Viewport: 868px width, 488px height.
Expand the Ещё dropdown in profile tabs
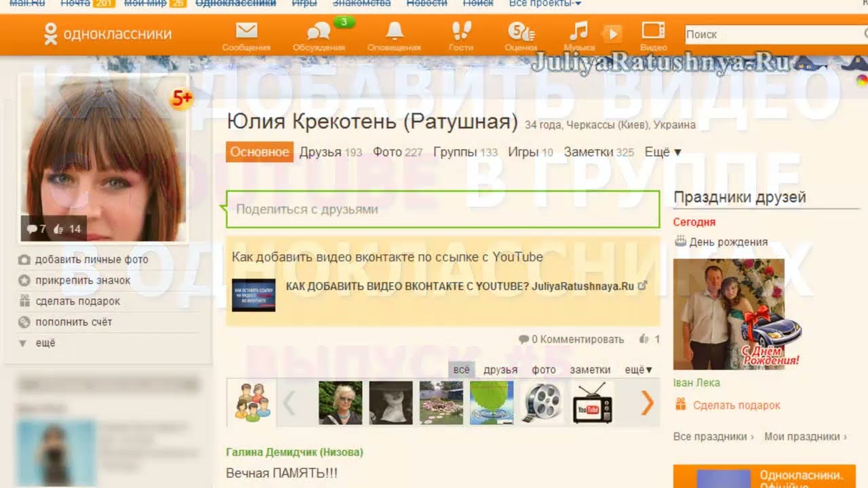(x=663, y=152)
